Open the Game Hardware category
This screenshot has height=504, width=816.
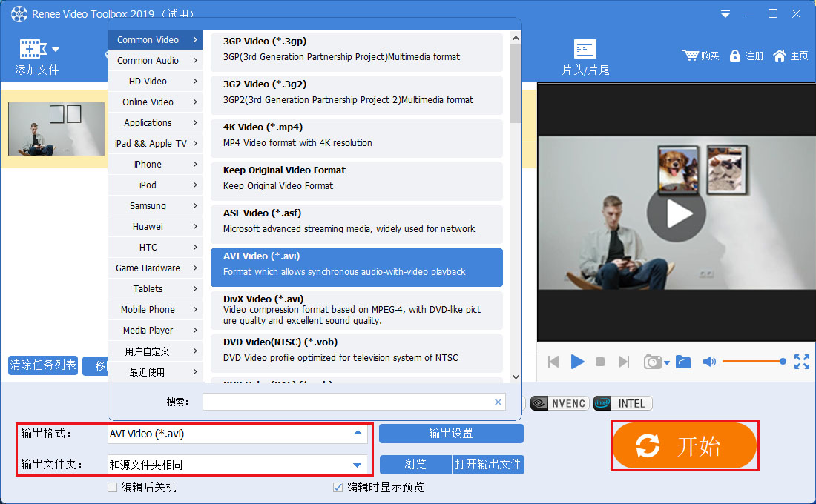[155, 268]
